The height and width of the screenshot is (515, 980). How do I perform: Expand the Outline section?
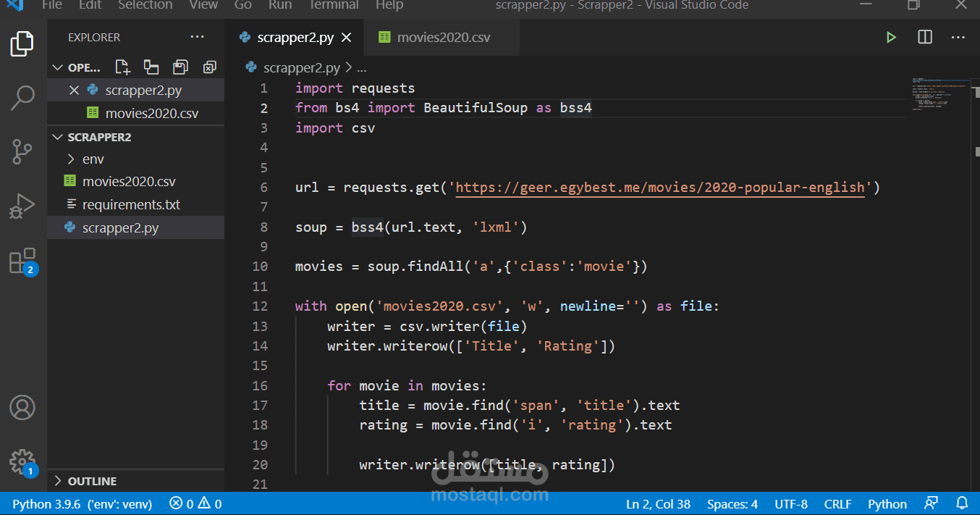click(x=92, y=481)
